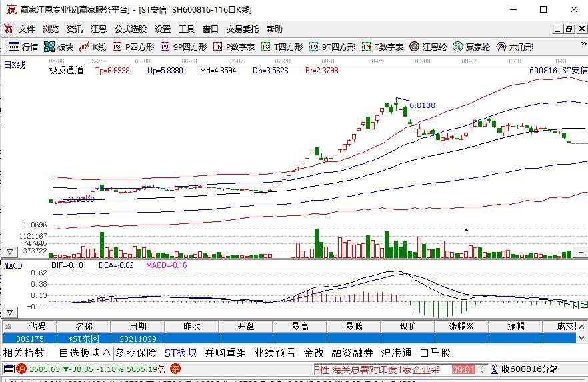Sort by 涨幅% column header
The height and width of the screenshot is (382, 588).
tap(461, 326)
